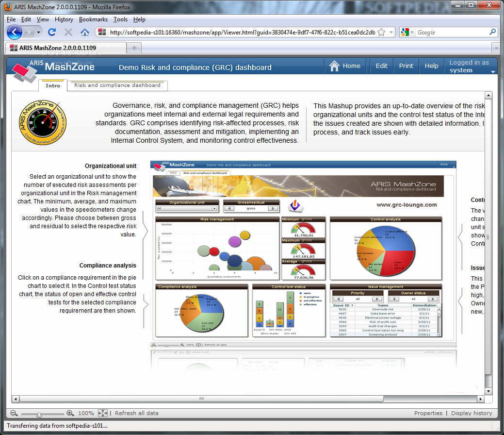Image resolution: width=504 pixels, height=435 pixels.
Task: Open the History menu
Action: [x=64, y=19]
